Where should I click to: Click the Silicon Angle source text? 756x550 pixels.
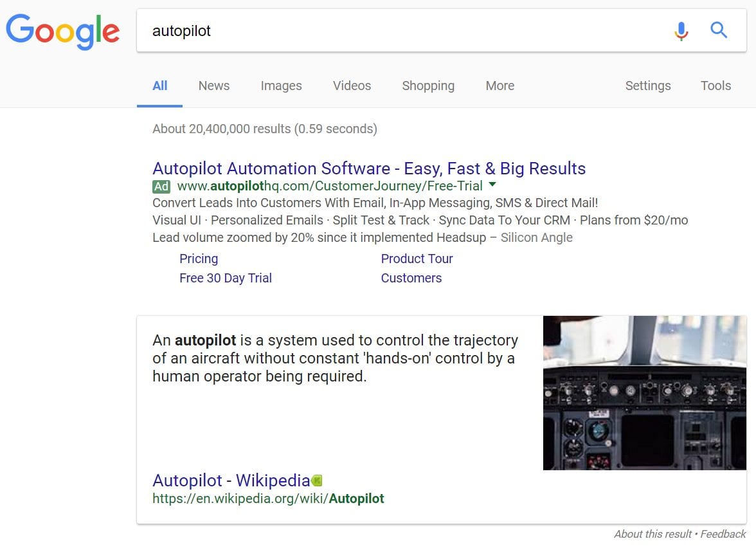[x=537, y=238]
